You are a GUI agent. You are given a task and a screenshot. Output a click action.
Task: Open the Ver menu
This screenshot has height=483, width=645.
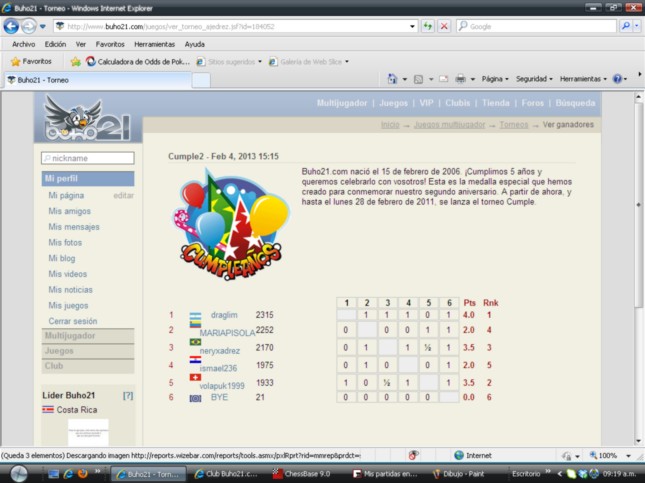tap(81, 44)
